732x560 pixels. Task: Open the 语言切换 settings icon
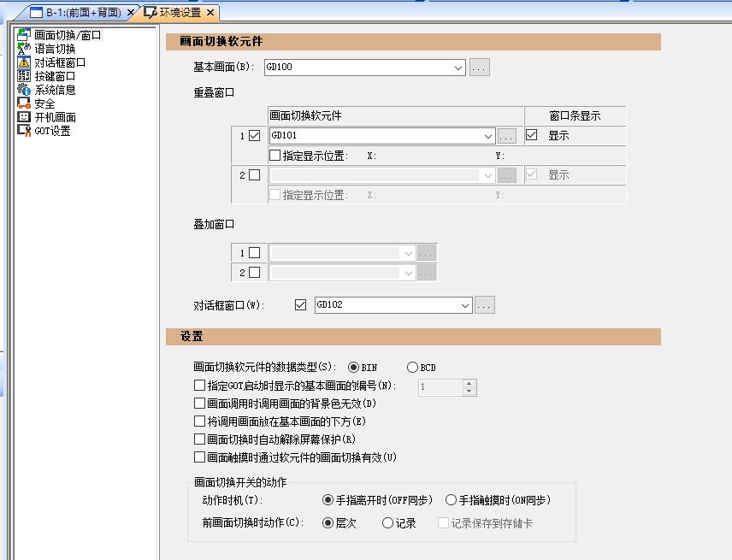[24, 49]
